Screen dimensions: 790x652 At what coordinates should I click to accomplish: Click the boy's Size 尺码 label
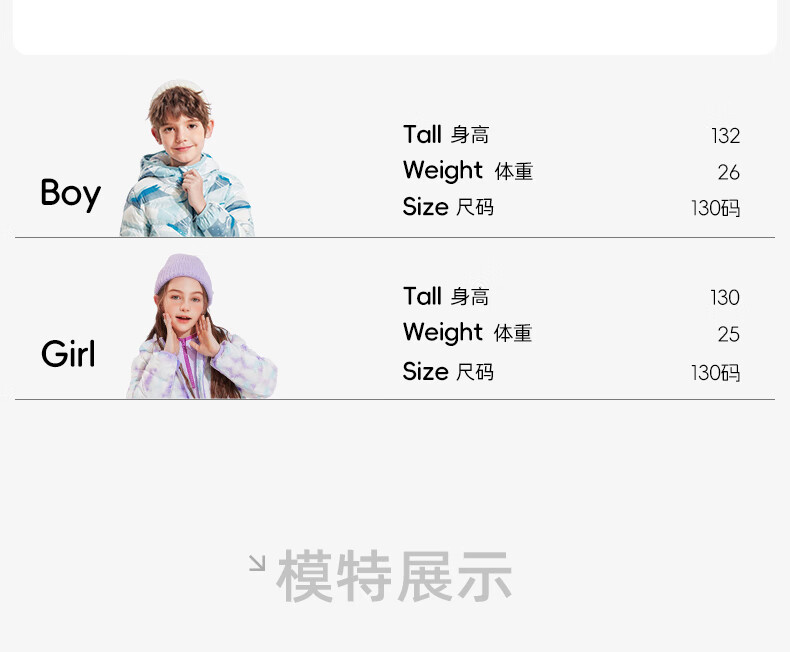point(448,207)
